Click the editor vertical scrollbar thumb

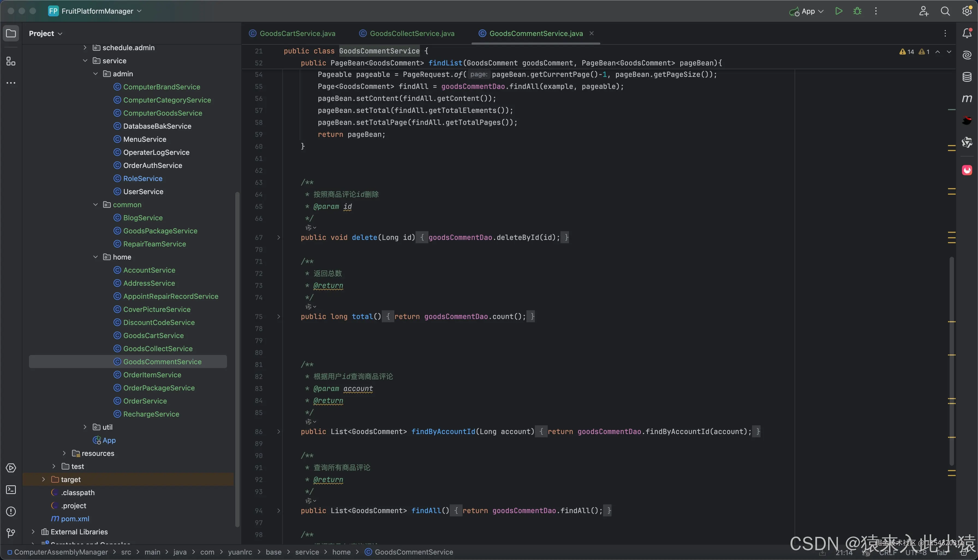point(952,362)
